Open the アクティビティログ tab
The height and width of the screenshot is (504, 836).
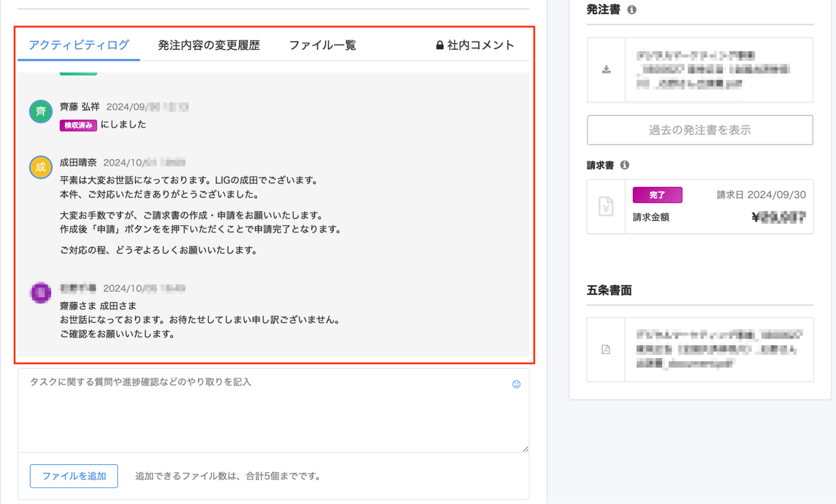[79, 45]
